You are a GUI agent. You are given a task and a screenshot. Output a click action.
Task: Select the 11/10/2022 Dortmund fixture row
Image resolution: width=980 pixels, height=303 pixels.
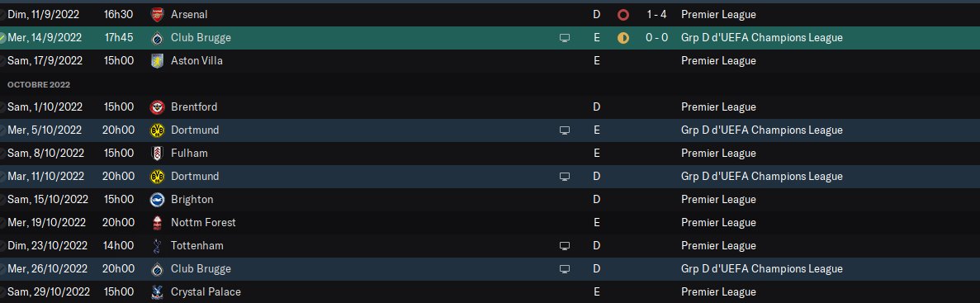tap(490, 176)
